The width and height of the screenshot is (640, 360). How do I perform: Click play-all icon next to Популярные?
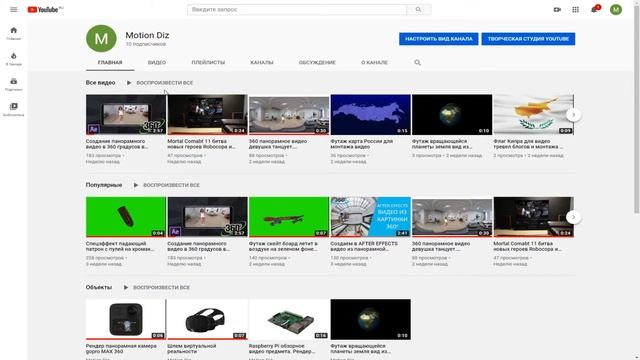[136, 185]
